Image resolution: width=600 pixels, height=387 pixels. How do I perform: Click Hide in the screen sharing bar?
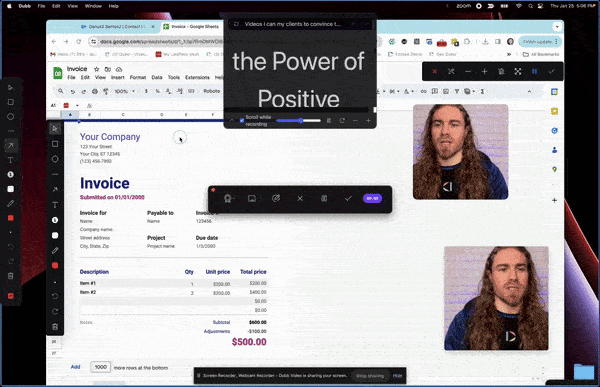tap(398, 376)
